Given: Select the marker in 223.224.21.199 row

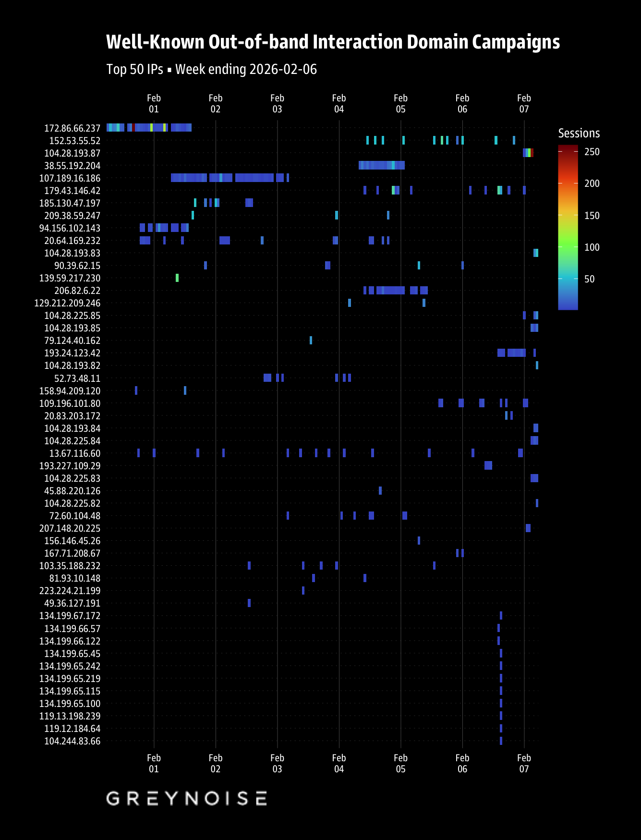Looking at the screenshot, I should coord(303,590).
